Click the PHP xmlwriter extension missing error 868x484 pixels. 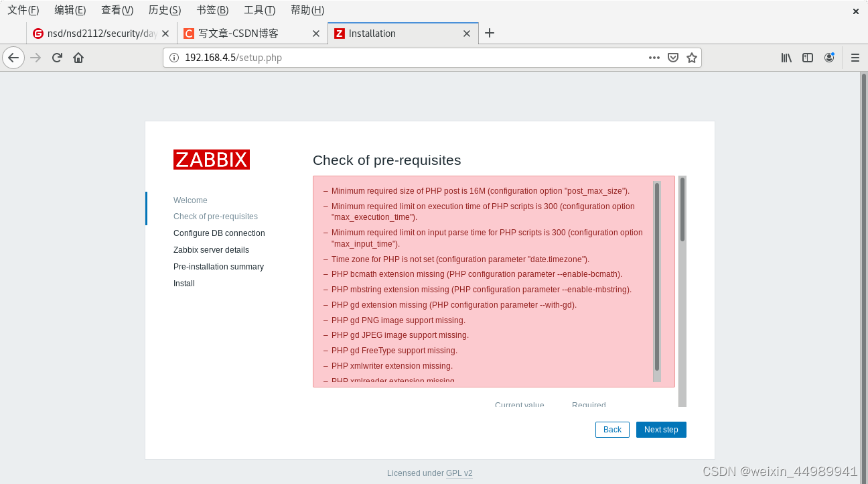coord(392,366)
